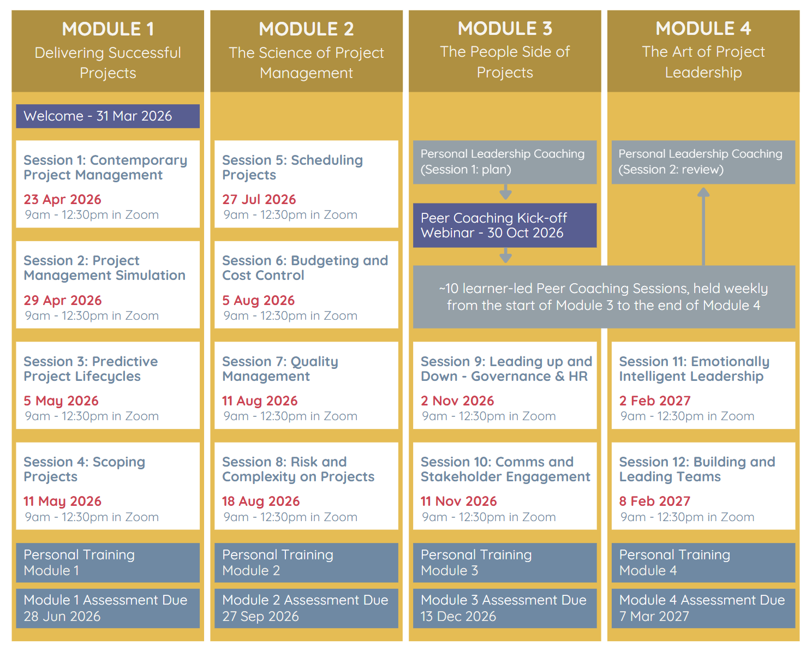Open the Module 4 Project Leadership header
The image size is (812, 651).
(703, 51)
